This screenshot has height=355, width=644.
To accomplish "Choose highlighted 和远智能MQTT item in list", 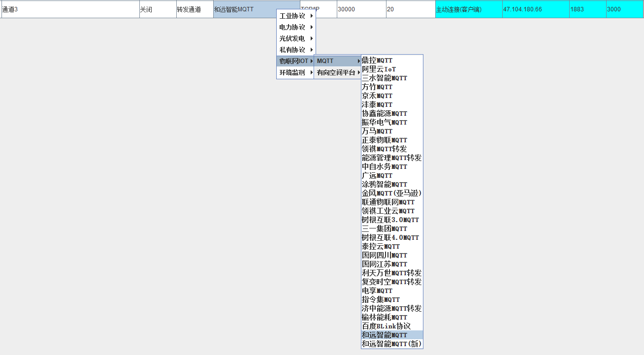I will (x=392, y=335).
